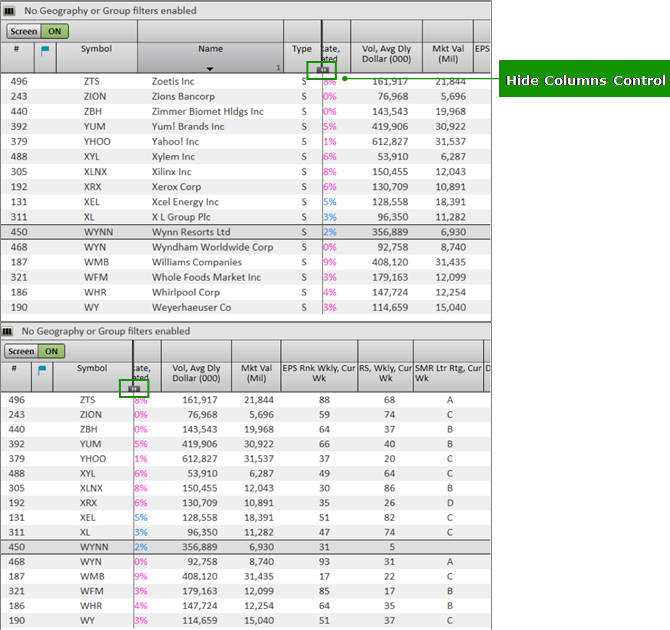This screenshot has height=630, width=670.
Task: Click the WFM symbol in the lower panel
Action: [x=91, y=591]
